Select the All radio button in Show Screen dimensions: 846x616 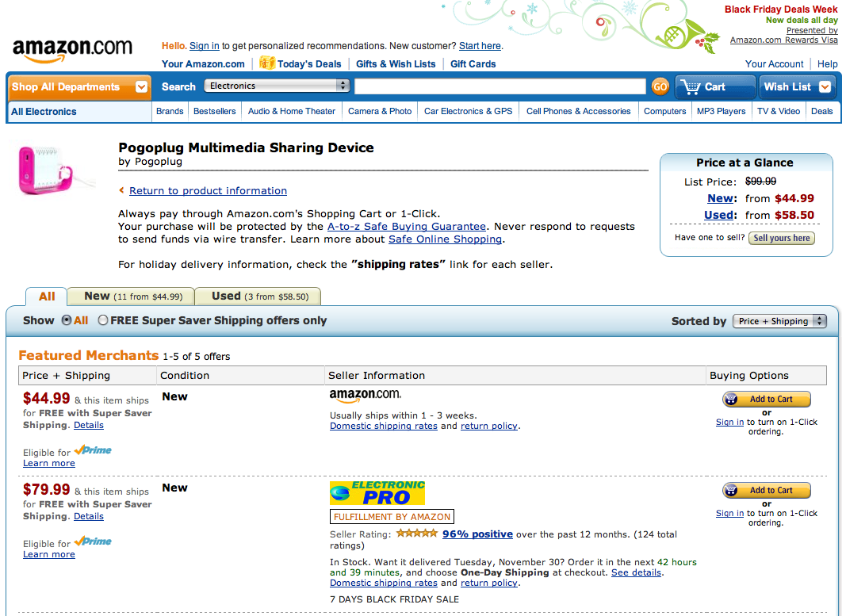(67, 319)
